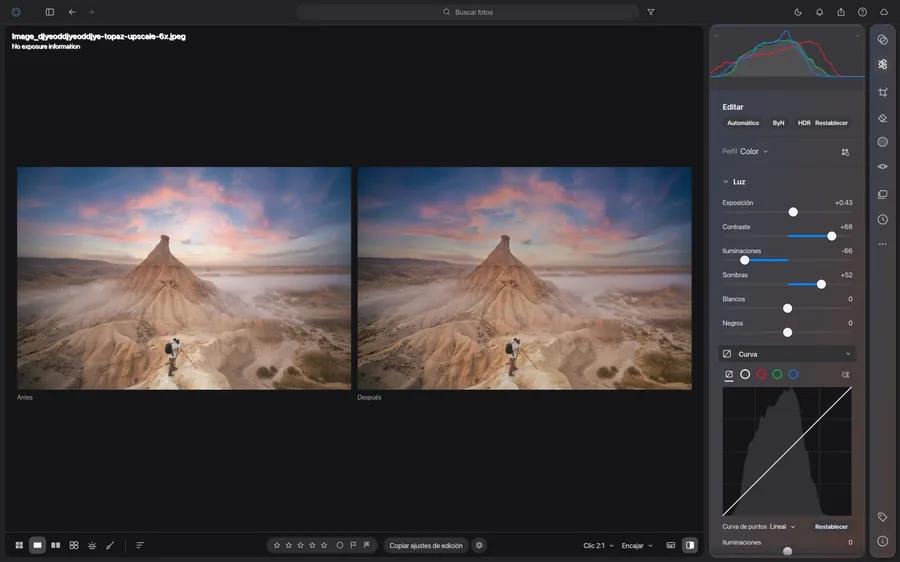Select the white point curve channel
Image resolution: width=900 pixels, height=562 pixels.
745,374
